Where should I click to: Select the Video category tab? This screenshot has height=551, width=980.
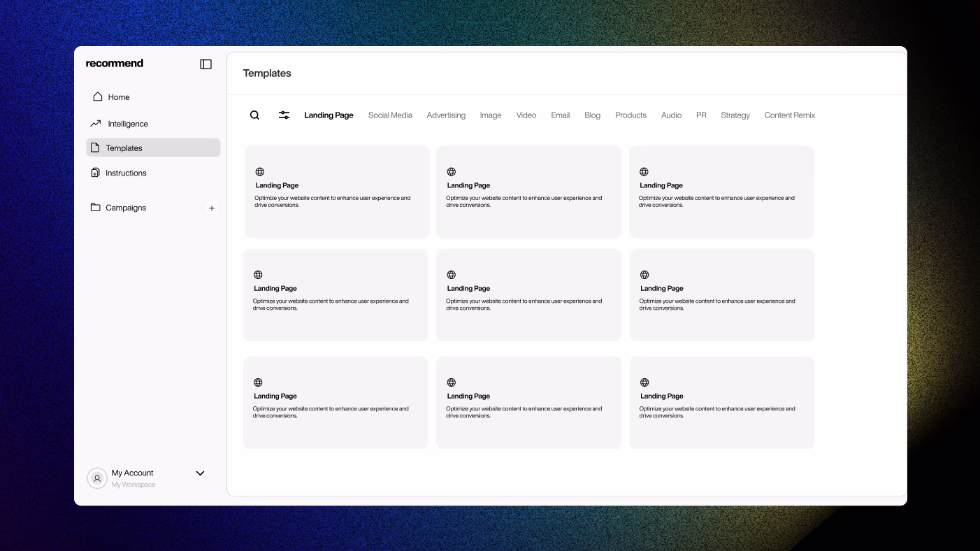526,115
